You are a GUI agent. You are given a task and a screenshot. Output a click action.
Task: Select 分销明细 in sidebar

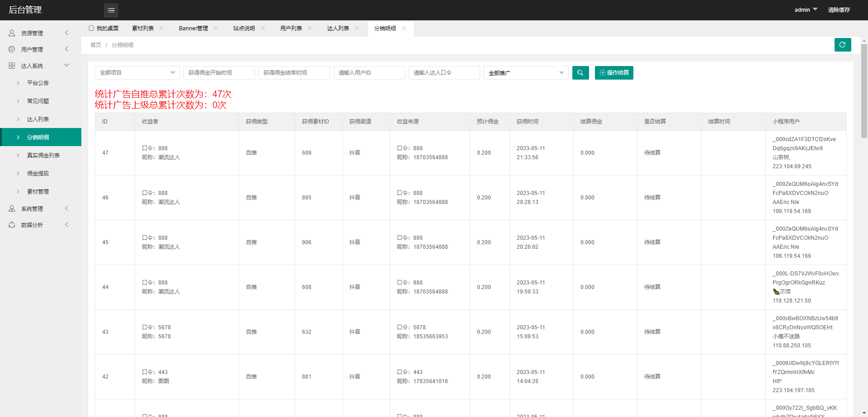tap(41, 137)
